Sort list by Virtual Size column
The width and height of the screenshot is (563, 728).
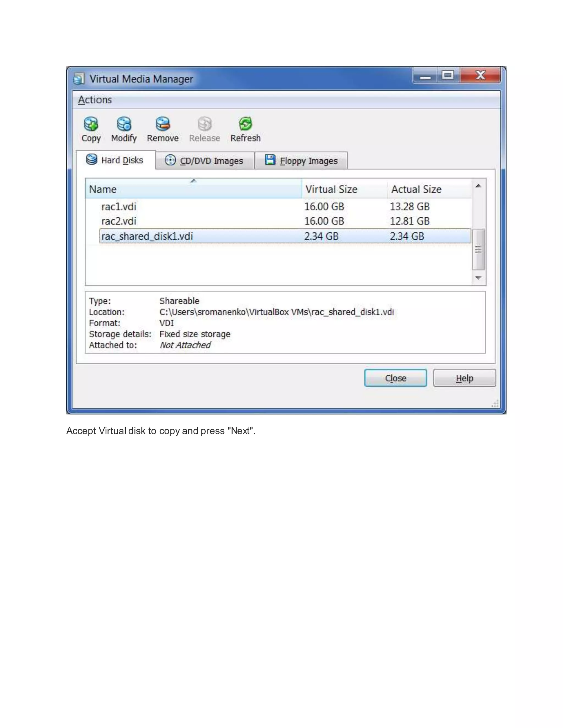click(344, 189)
